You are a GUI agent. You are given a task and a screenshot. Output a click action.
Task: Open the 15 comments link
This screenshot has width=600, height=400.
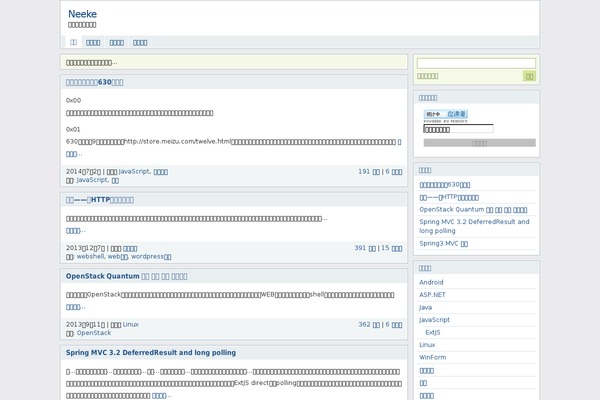pos(391,248)
